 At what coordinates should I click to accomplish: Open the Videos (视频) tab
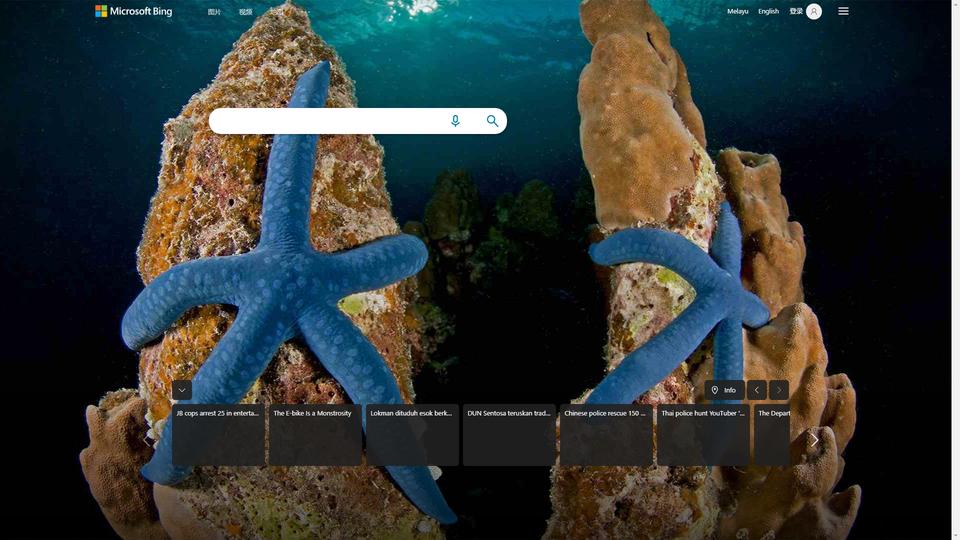point(246,12)
